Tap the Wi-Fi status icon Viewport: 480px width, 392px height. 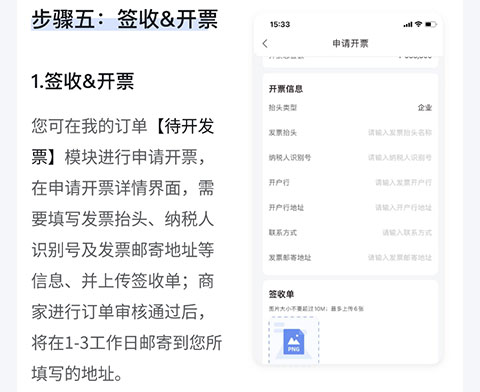click(419, 24)
